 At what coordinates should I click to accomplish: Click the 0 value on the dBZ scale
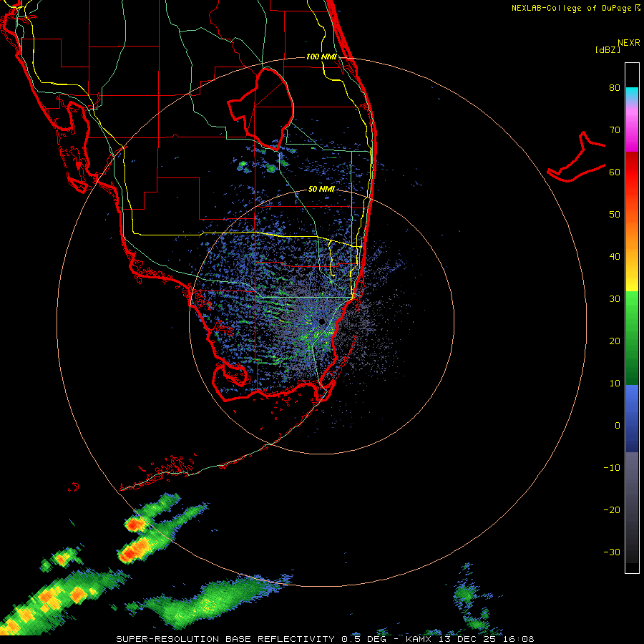pyautogui.click(x=618, y=426)
